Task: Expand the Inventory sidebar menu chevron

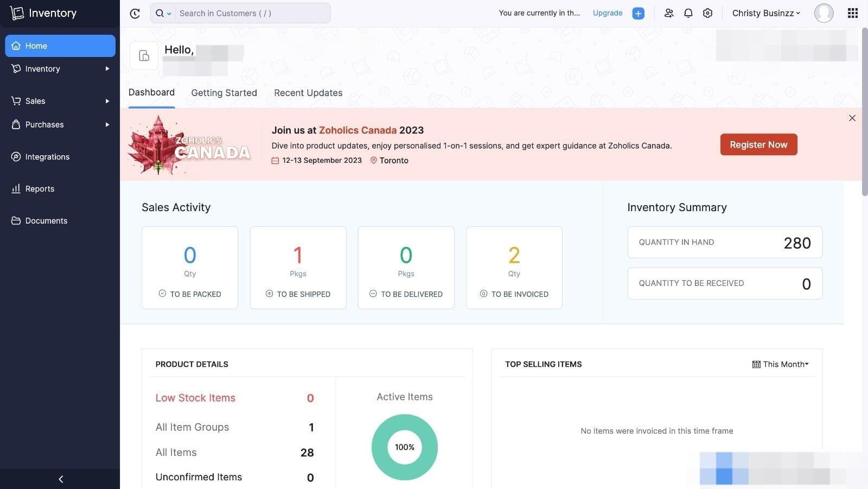Action: [x=107, y=68]
